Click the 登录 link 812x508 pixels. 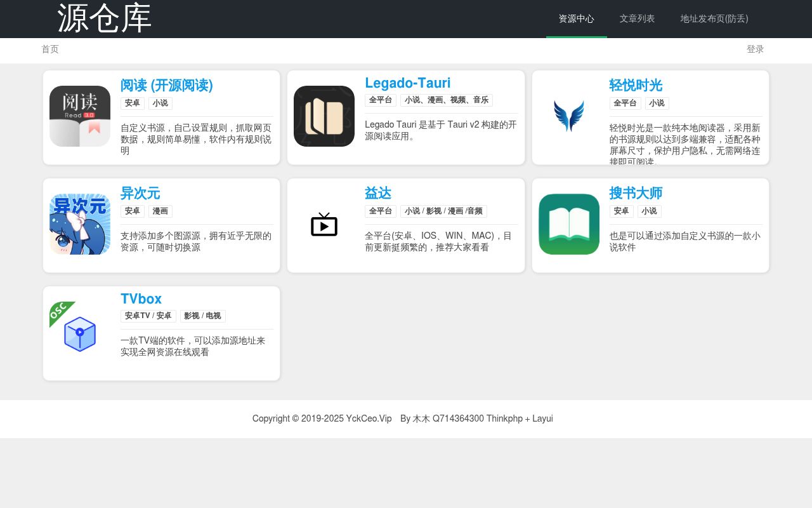tap(756, 50)
